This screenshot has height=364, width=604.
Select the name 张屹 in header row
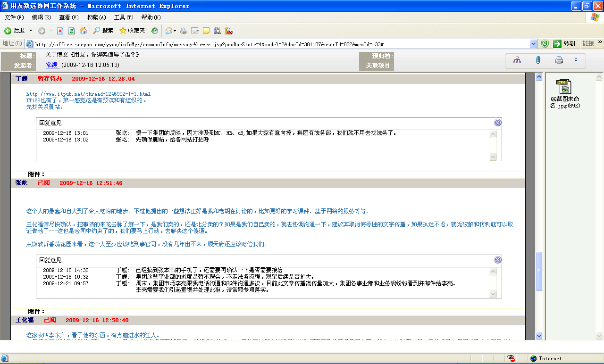point(21,183)
